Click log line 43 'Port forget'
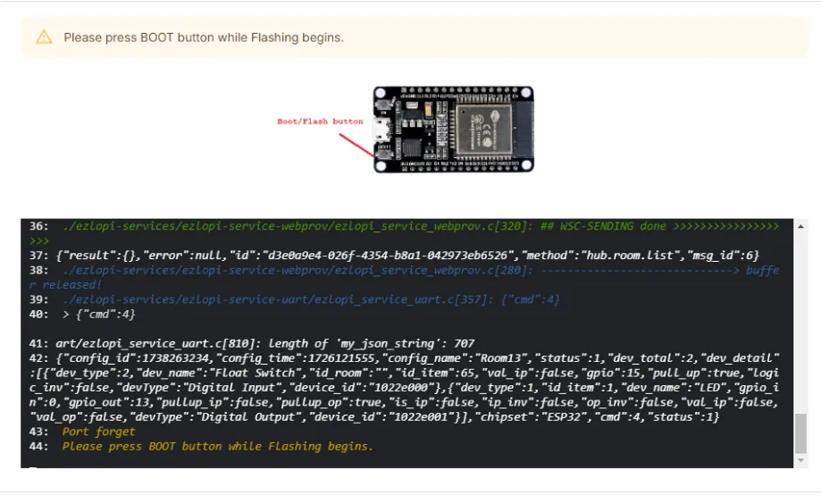Screen dimensions: 822x504 point(82,432)
